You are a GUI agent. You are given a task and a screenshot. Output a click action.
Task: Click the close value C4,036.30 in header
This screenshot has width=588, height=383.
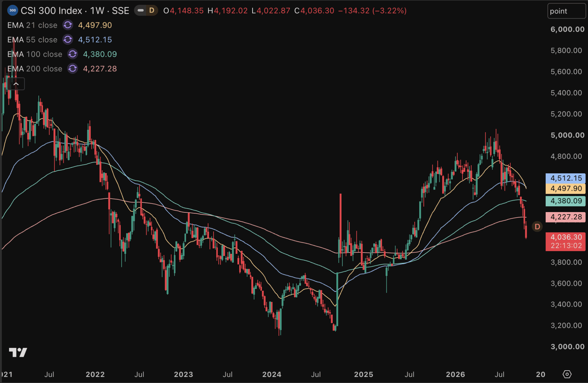[314, 11]
